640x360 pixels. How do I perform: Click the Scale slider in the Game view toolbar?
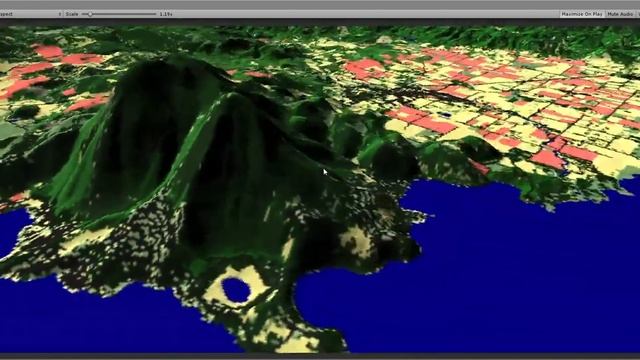tap(119, 14)
